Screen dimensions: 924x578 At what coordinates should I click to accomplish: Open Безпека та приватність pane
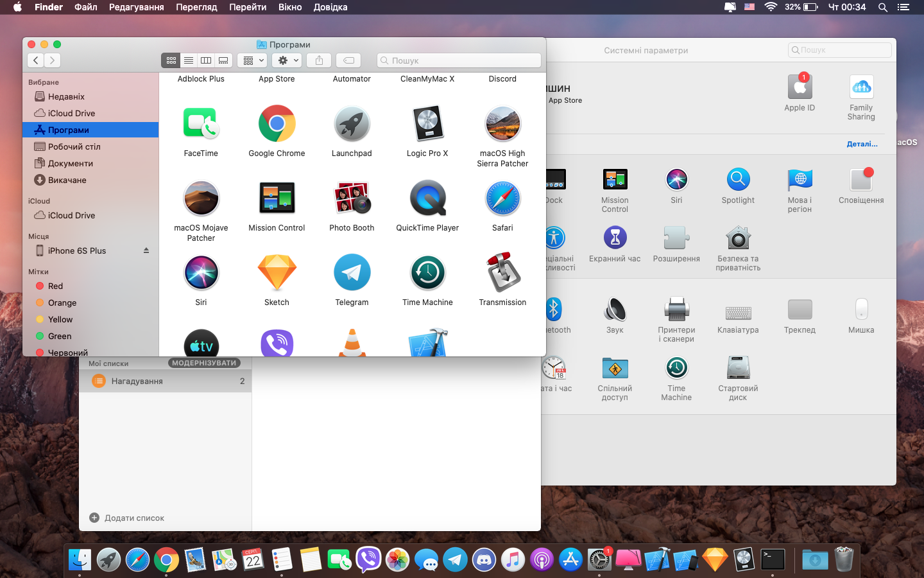tap(738, 238)
